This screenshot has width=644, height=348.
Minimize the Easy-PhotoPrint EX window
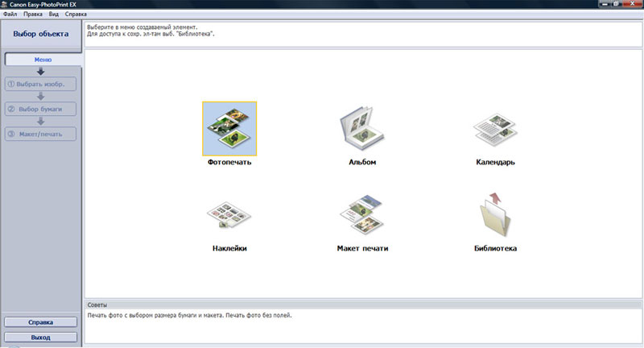tap(605, 4)
